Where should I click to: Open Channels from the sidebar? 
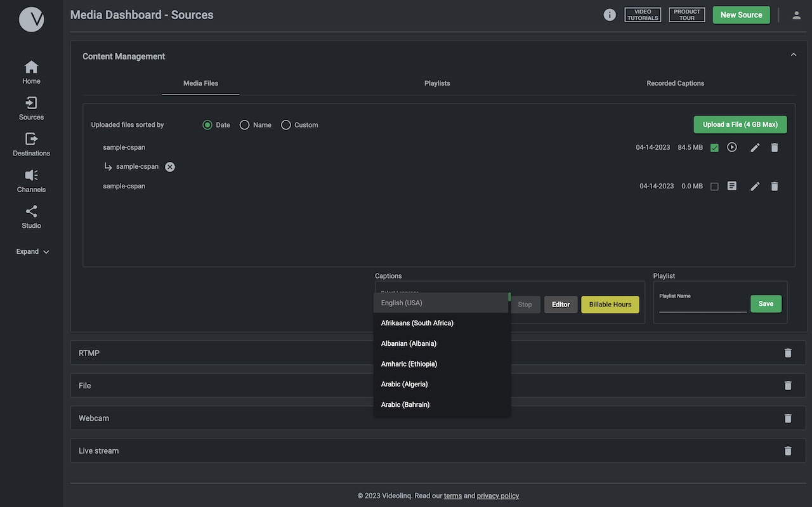(30, 180)
